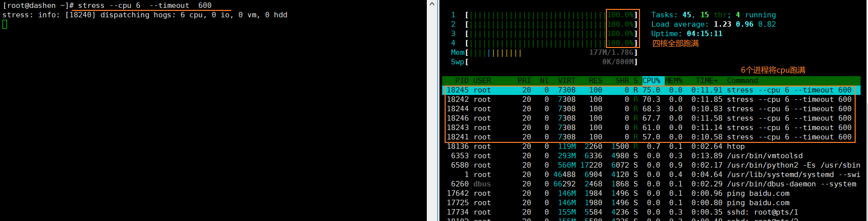Click CPU core 4 usage meter
Image resolution: width=868 pixels, height=221 pixels.
(544, 43)
